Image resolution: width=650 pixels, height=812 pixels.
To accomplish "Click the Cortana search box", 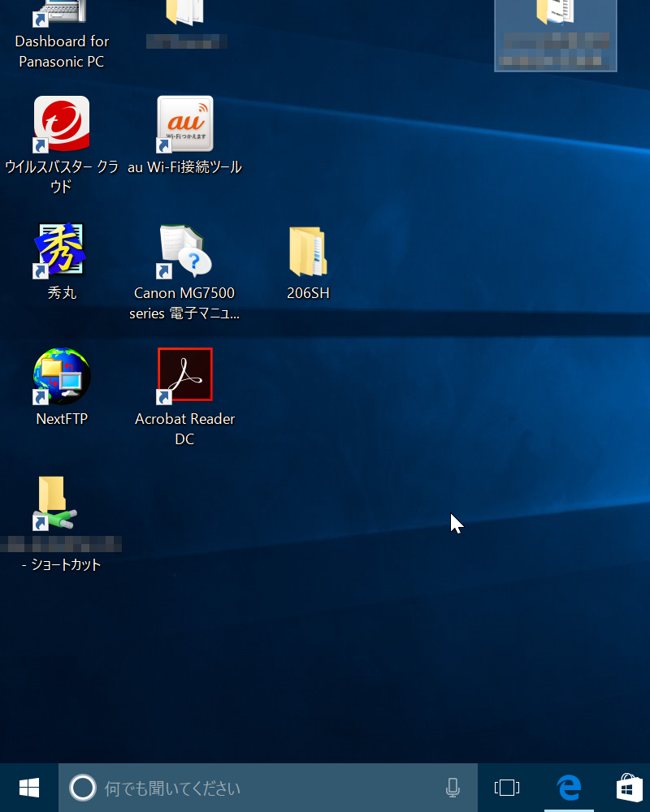I will click(x=267, y=788).
